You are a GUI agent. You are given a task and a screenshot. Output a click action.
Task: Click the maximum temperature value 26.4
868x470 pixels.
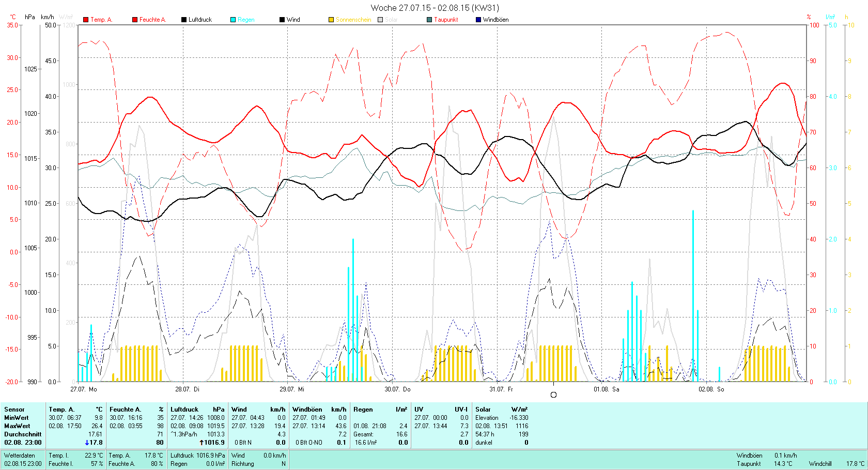pos(97,426)
